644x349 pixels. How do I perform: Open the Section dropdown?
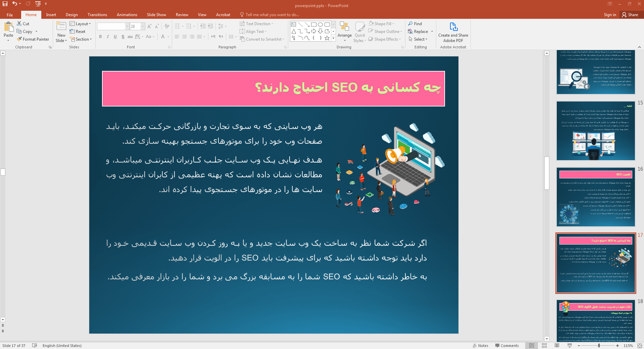tap(81, 39)
